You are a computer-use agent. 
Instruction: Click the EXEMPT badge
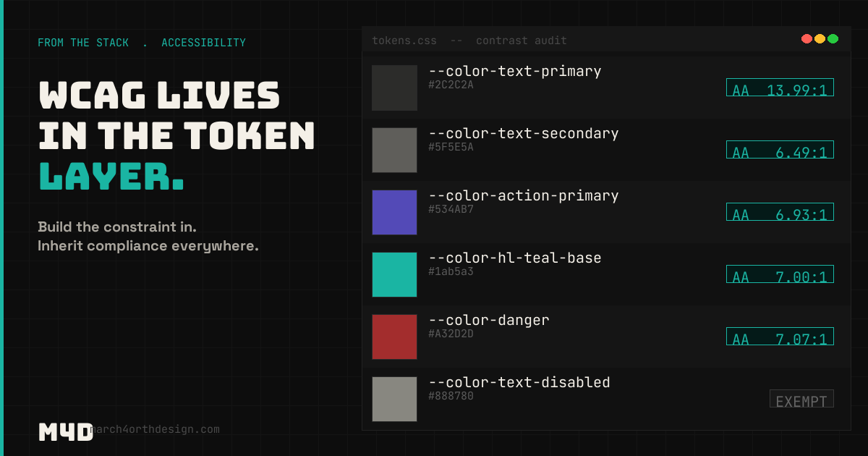coord(801,399)
